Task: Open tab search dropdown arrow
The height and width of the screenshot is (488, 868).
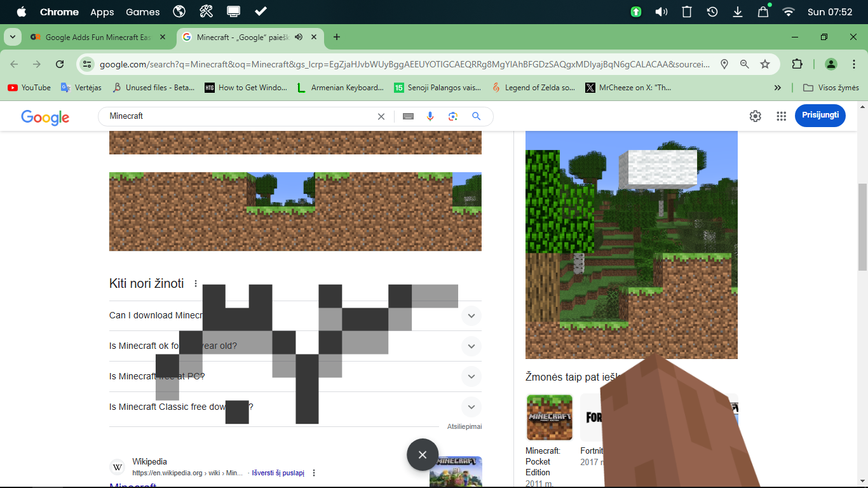Action: pyautogui.click(x=12, y=37)
